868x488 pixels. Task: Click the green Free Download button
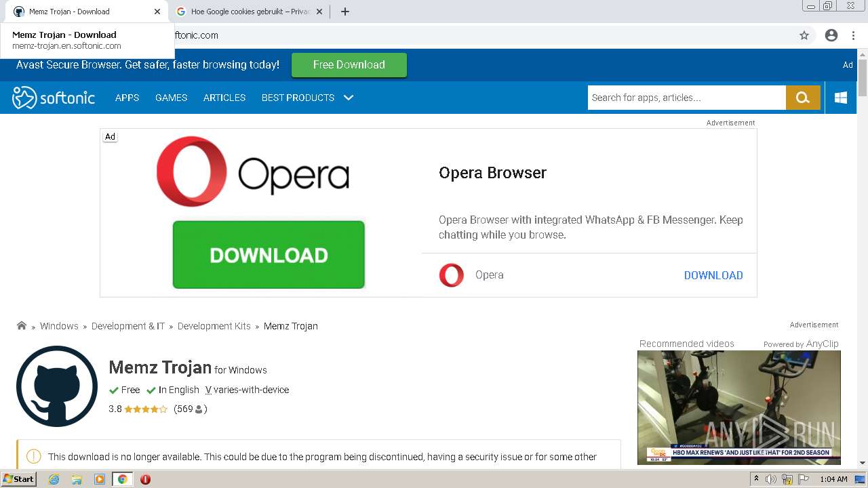point(349,65)
